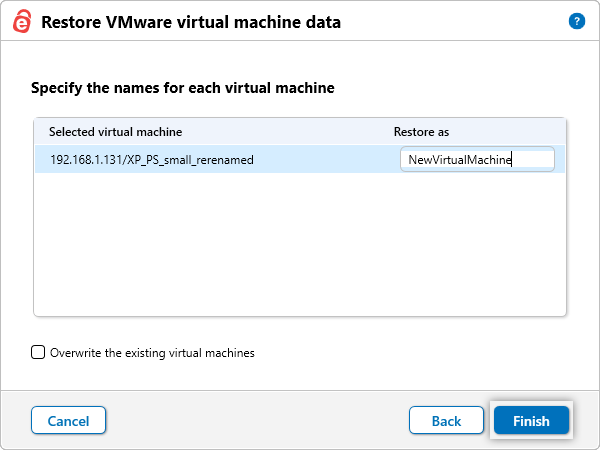
Task: Click the 'Specify the names' heading text
Action: tap(182, 88)
